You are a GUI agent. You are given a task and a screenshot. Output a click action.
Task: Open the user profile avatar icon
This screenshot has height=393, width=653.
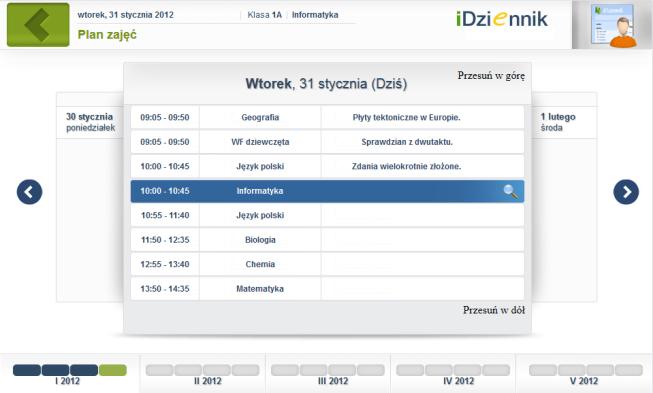(x=613, y=26)
